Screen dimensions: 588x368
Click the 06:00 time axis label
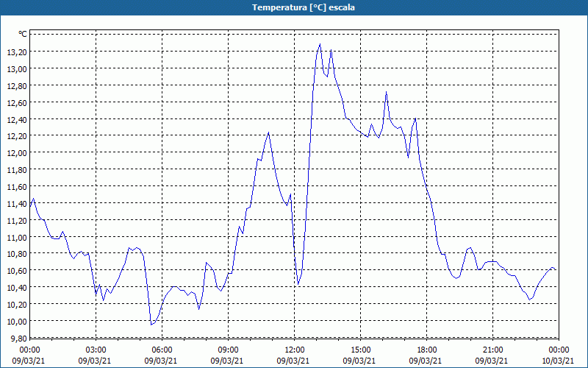click(x=162, y=350)
